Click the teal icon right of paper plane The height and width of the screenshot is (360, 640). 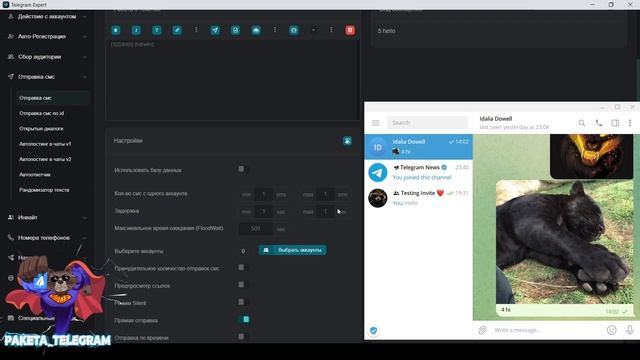tap(236, 30)
